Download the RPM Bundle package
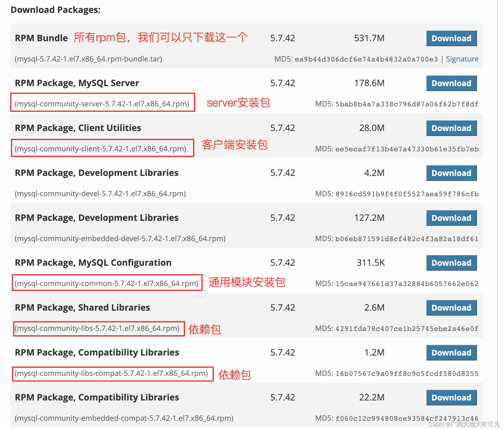The image size is (504, 430). 451,38
